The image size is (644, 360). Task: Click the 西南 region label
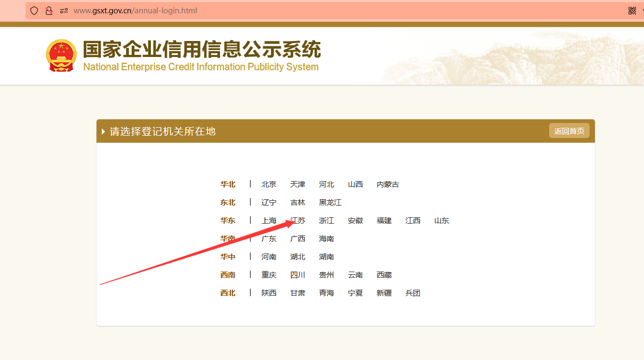228,275
